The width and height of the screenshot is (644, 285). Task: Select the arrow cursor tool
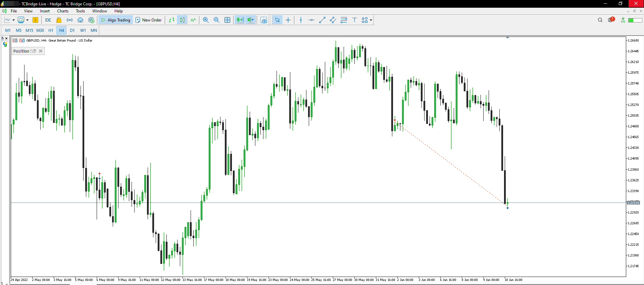click(277, 20)
